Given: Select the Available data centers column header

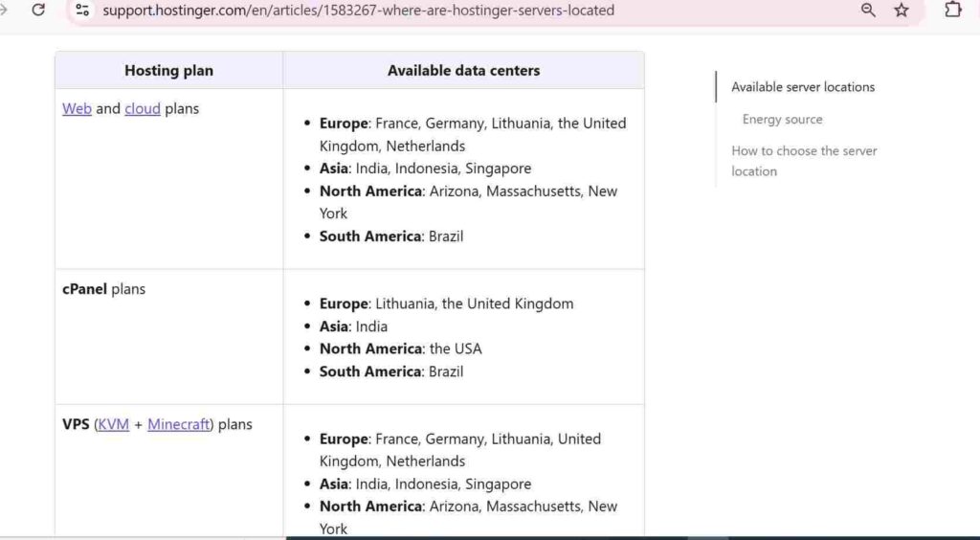Looking at the screenshot, I should pos(463,71).
